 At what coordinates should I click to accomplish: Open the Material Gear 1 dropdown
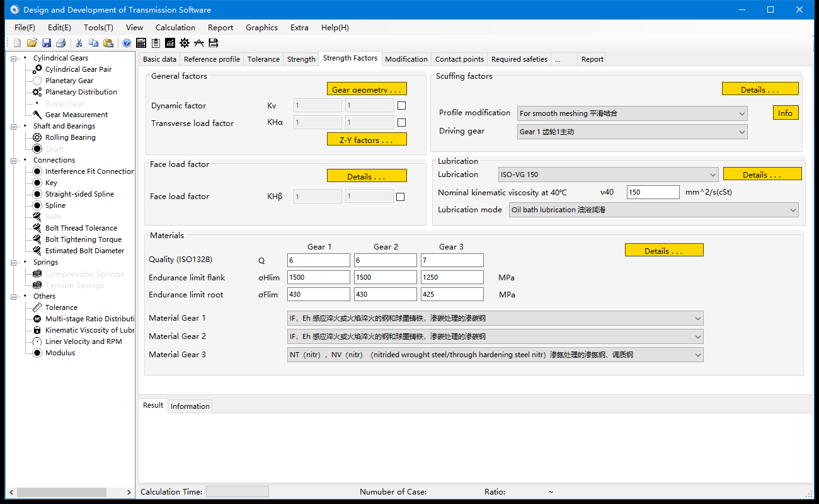495,318
